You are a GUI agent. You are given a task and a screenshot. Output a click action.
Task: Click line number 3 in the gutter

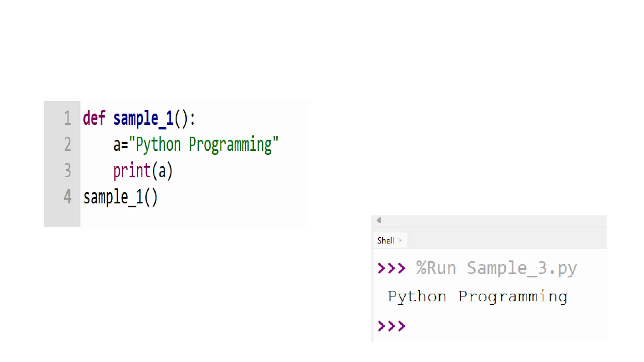tap(67, 170)
